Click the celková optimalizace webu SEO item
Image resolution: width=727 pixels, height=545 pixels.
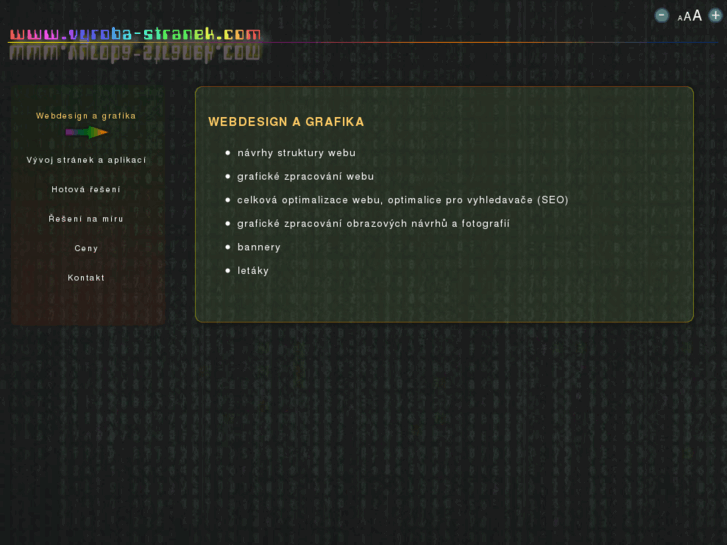[x=403, y=200]
